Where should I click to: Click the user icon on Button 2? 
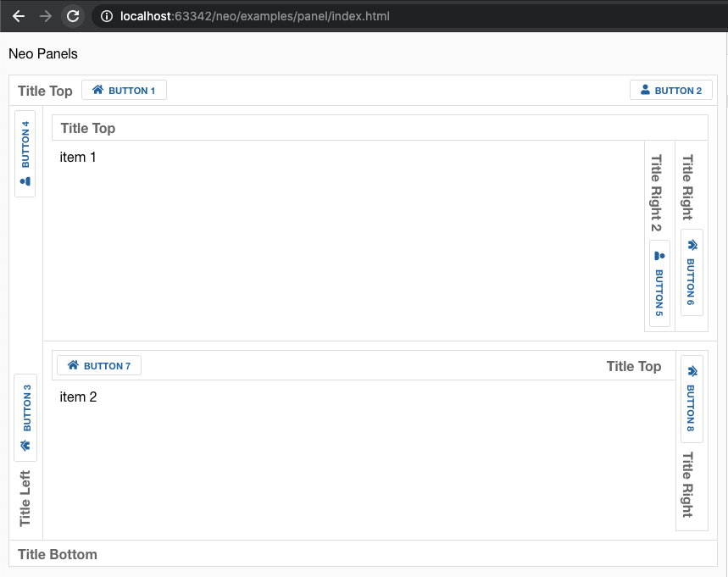coord(645,90)
